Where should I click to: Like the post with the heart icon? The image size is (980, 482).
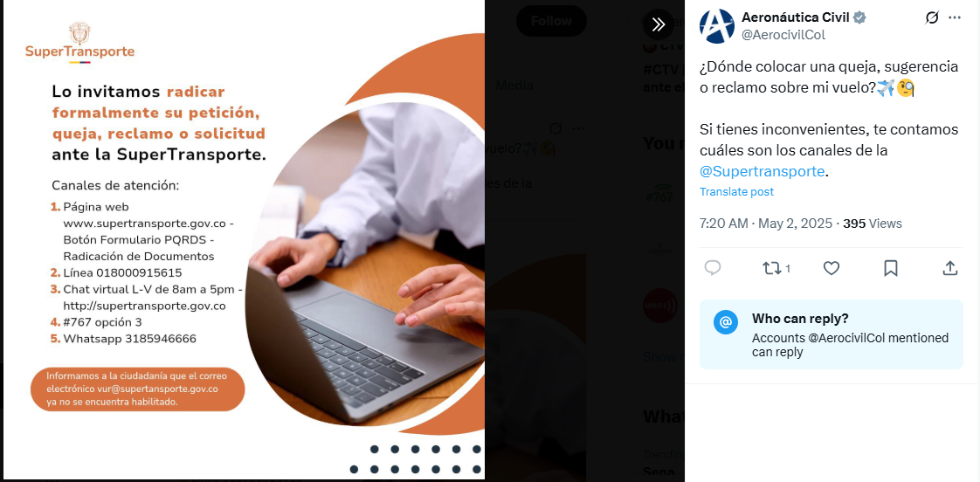coord(832,268)
